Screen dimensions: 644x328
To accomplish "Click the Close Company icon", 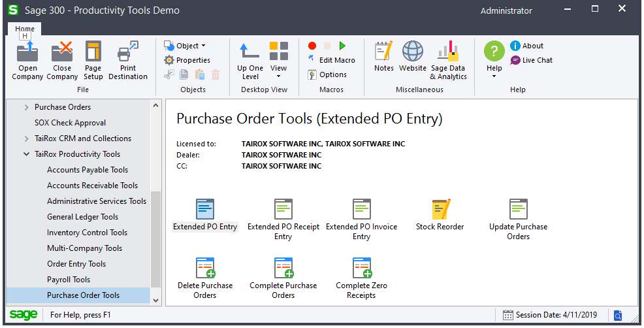I will click(x=62, y=60).
